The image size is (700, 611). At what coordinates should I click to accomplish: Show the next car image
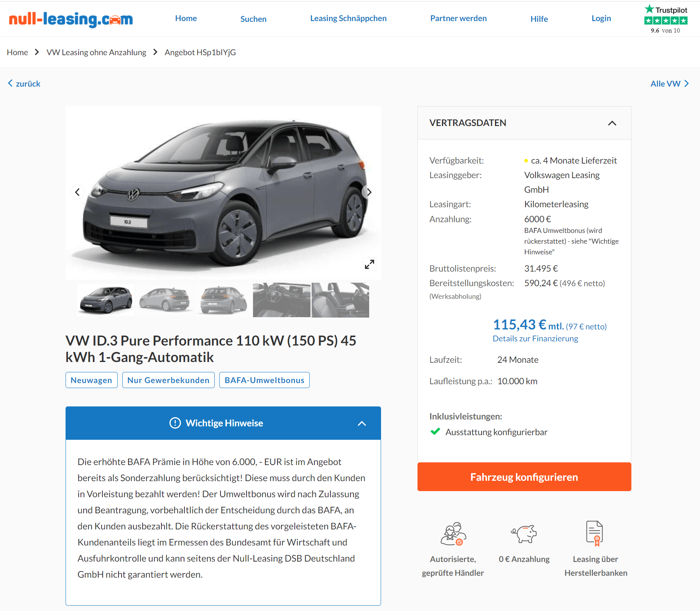369,192
